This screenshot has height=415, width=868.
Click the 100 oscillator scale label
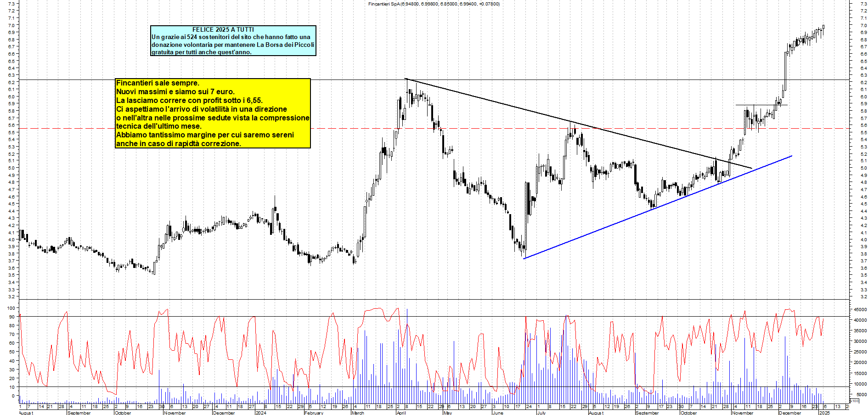10,308
